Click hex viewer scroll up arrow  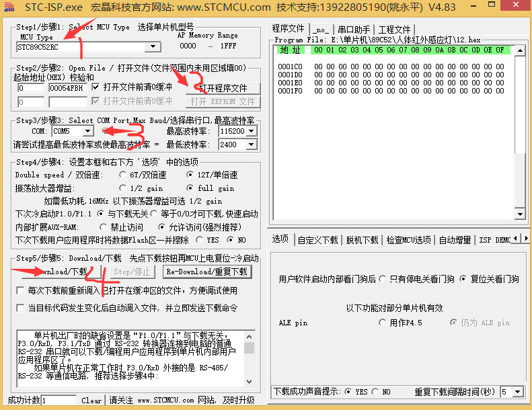520,51
